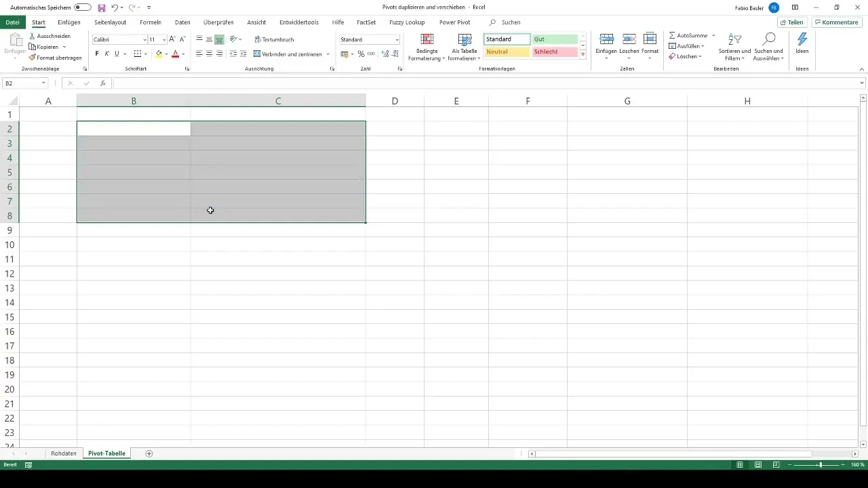This screenshot has height=488, width=868.
Task: Open number format Standard dropdown
Action: (397, 40)
